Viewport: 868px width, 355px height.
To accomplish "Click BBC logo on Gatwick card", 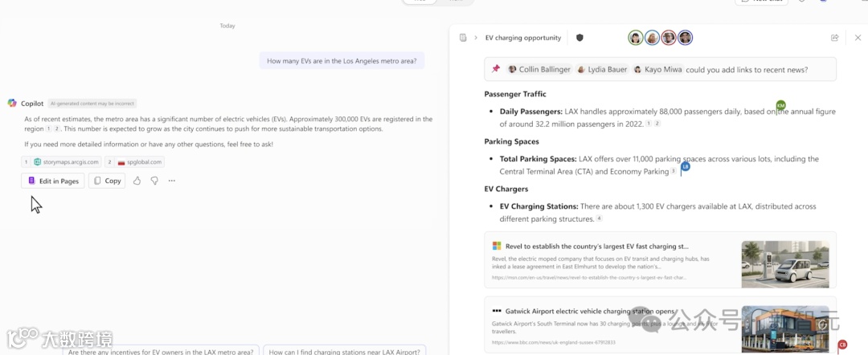I will (497, 312).
